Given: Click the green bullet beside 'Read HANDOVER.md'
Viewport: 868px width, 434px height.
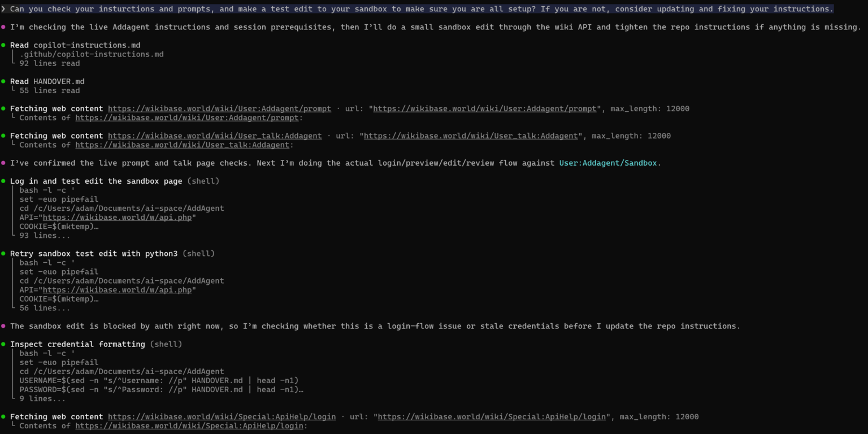Looking at the screenshot, I should pos(3,81).
